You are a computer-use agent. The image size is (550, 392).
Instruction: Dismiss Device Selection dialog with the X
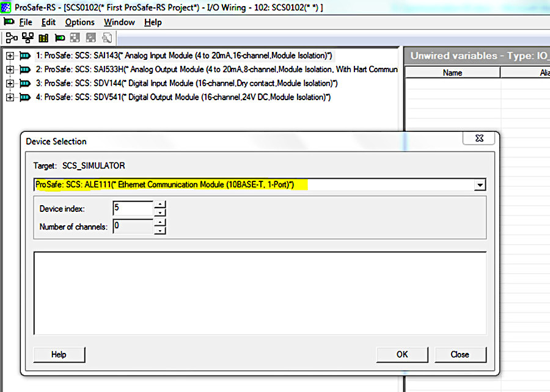tap(479, 138)
